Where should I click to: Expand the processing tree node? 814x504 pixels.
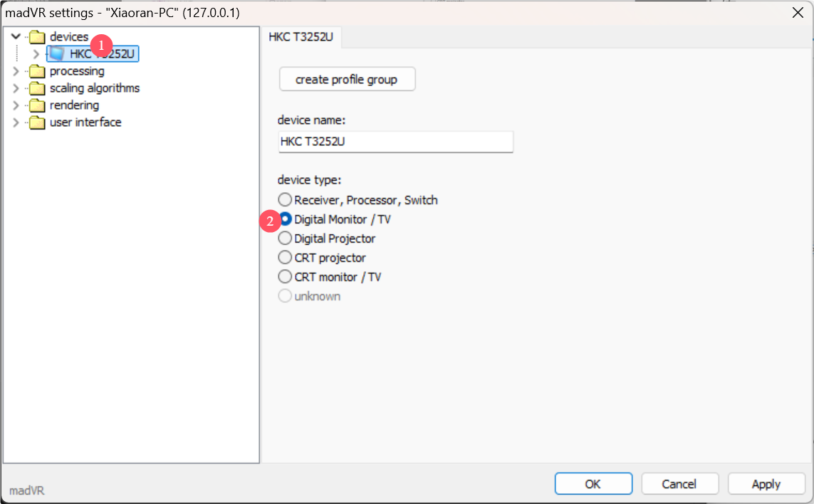click(x=16, y=71)
